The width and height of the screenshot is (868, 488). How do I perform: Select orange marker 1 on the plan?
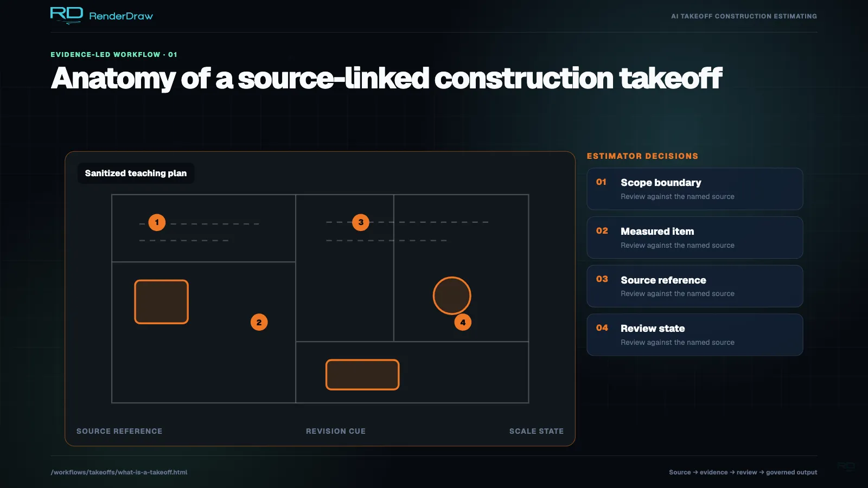pos(157,222)
